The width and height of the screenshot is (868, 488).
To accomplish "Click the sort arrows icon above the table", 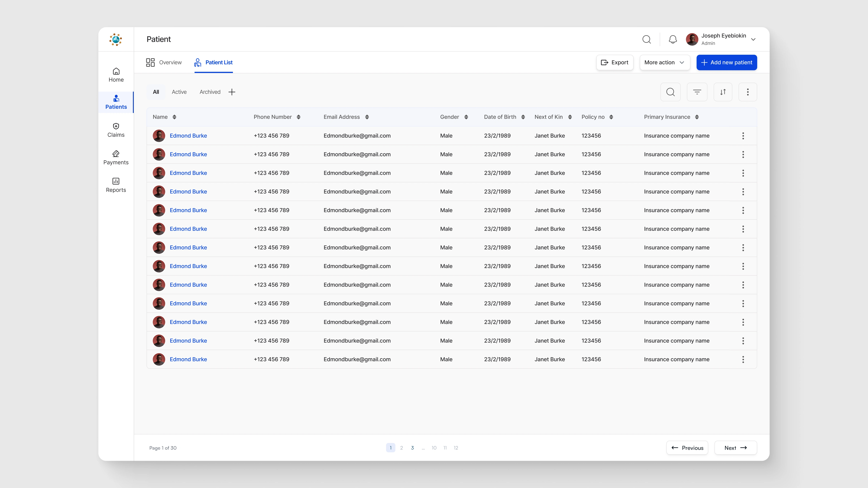I will coord(723,92).
